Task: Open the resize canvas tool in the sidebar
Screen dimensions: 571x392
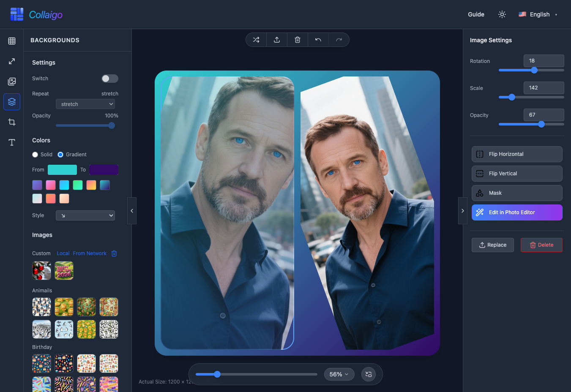Action: click(x=12, y=61)
